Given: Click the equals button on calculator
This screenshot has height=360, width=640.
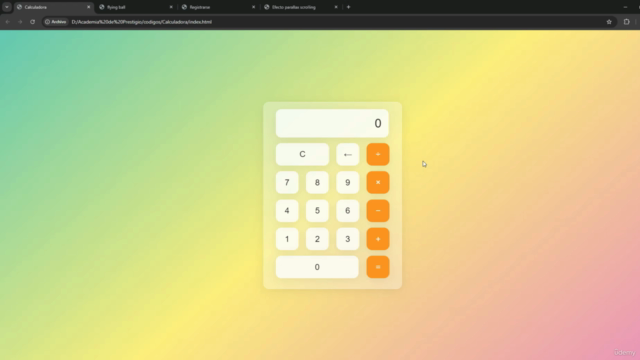Looking at the screenshot, I should point(378,267).
